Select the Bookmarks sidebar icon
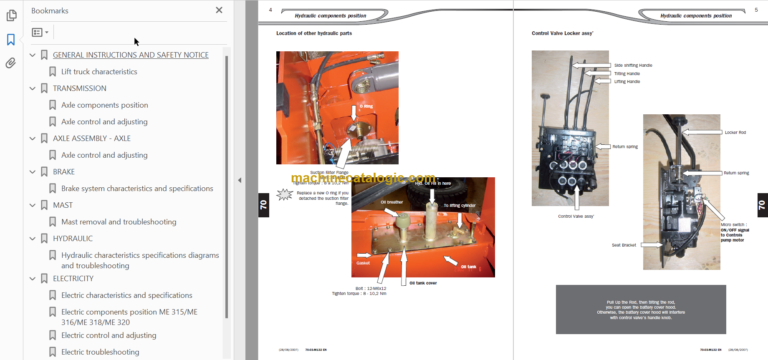This screenshot has width=768, height=360. [11, 40]
